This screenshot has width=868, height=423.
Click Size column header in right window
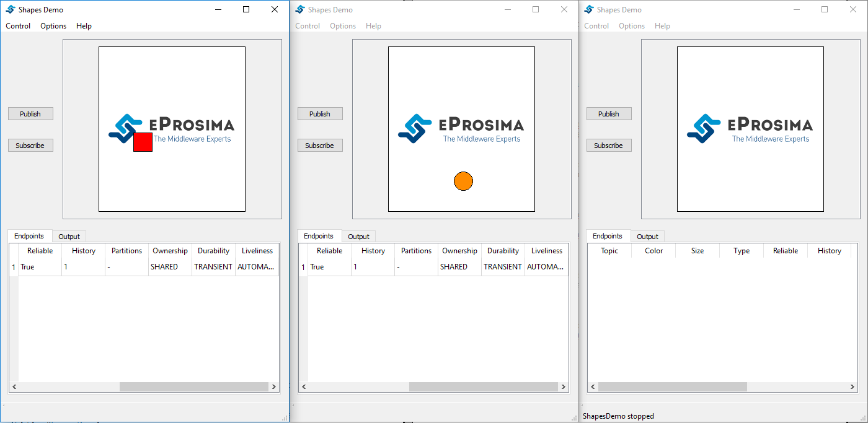point(697,251)
